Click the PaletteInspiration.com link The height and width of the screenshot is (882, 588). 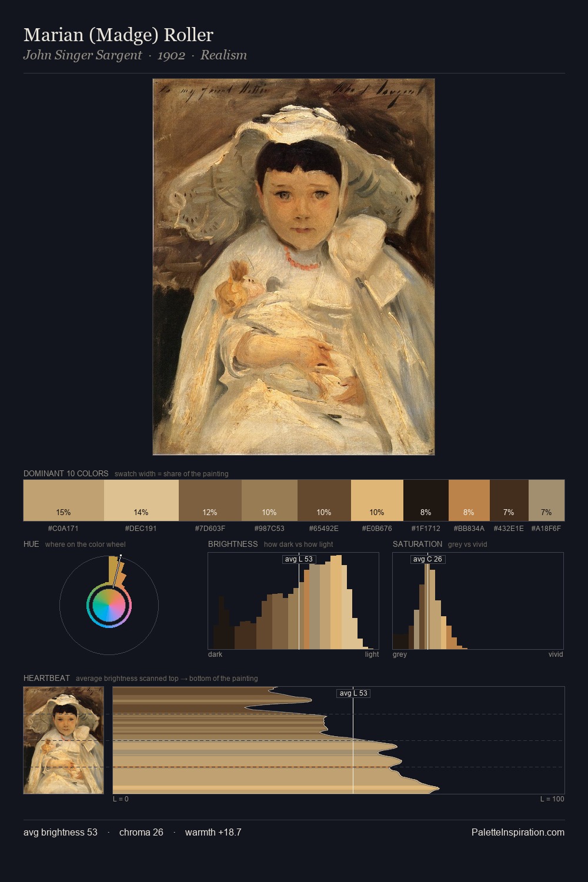point(518,832)
